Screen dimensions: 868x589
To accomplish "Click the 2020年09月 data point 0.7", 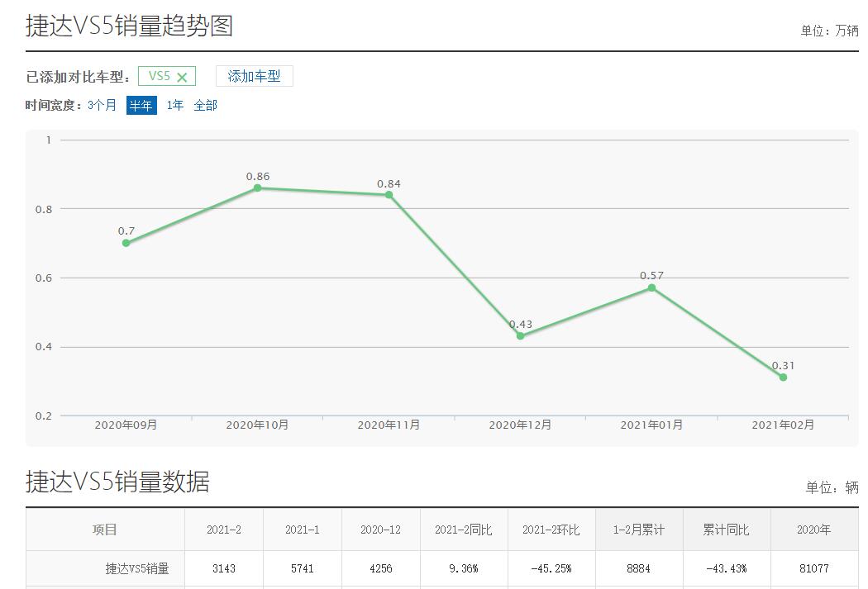I will click(x=126, y=243).
